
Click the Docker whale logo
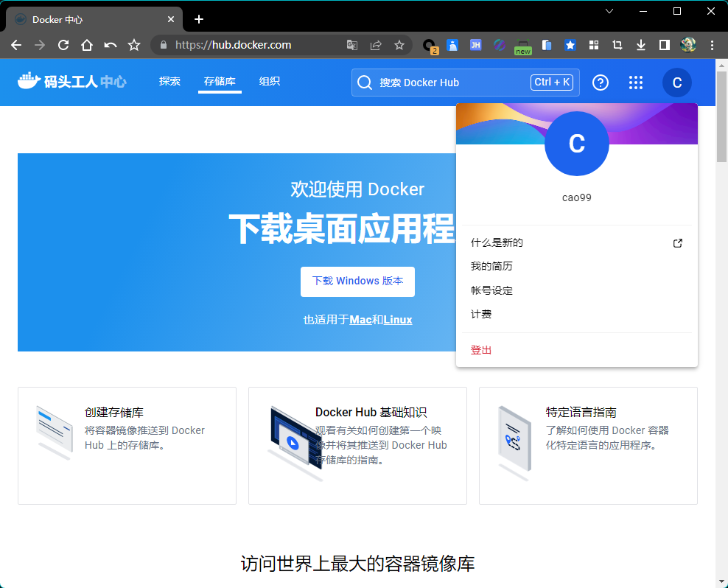pos(29,81)
